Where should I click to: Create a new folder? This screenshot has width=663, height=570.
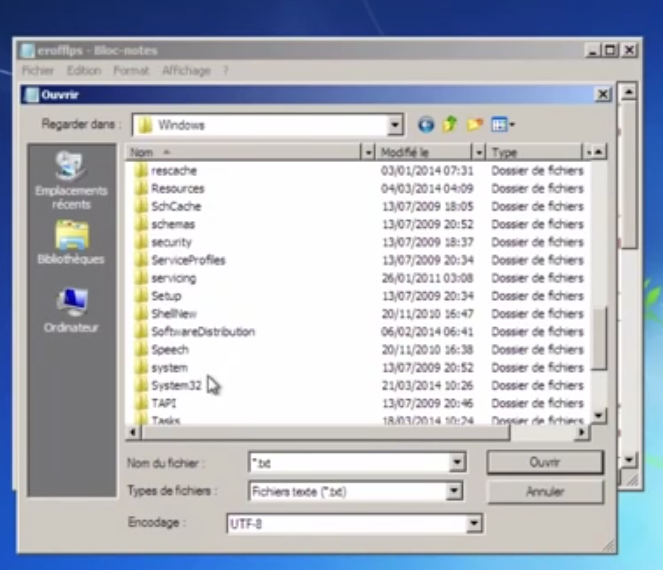coord(474,124)
